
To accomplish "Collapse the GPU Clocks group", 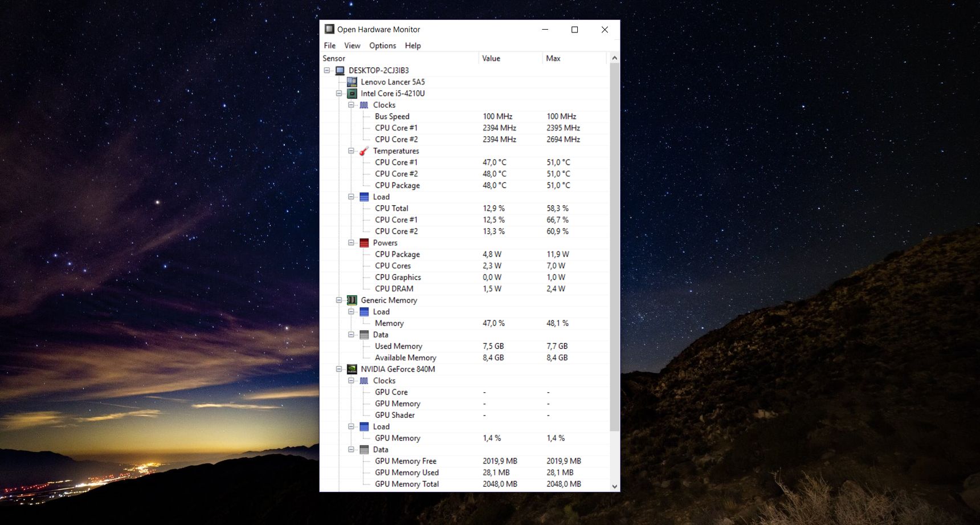I will [351, 381].
